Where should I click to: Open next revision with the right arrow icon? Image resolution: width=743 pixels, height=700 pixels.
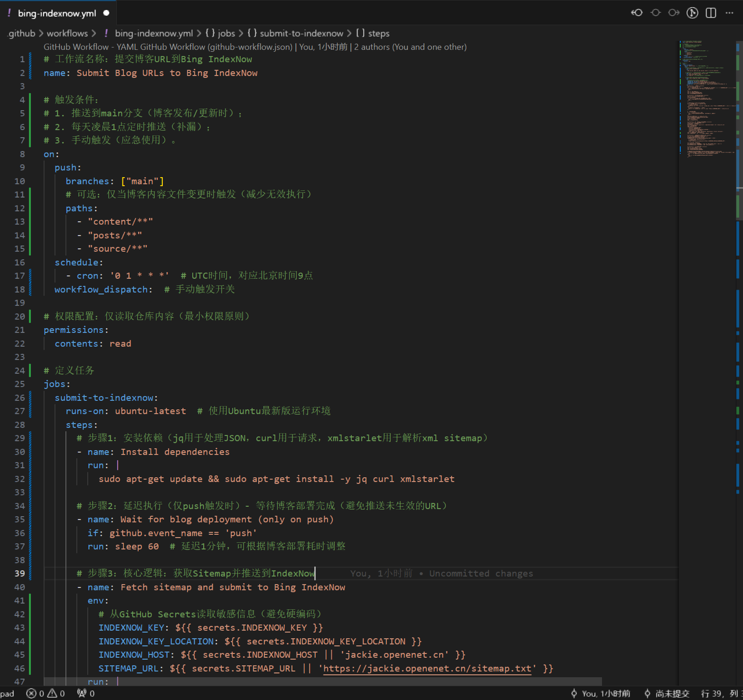click(x=674, y=13)
